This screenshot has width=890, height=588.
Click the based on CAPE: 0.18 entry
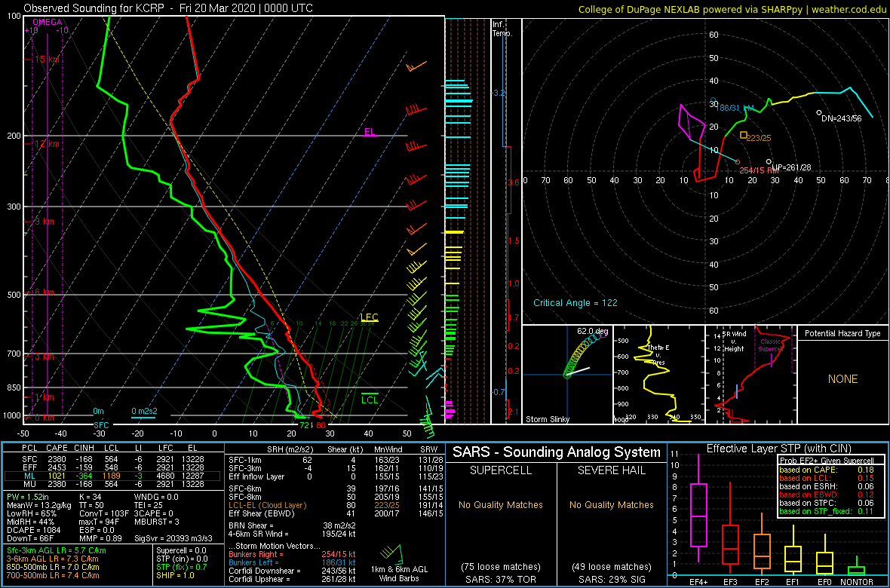pos(826,470)
